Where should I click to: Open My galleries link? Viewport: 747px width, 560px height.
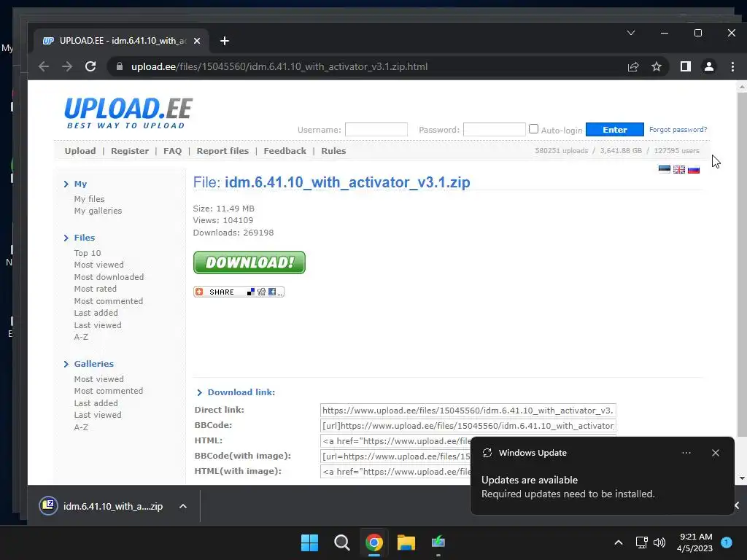point(98,211)
